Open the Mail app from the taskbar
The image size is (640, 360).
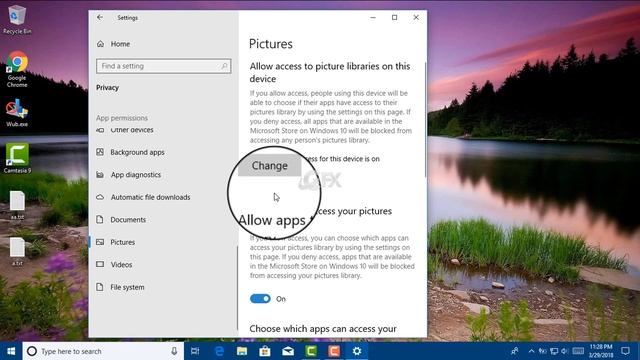[288, 351]
